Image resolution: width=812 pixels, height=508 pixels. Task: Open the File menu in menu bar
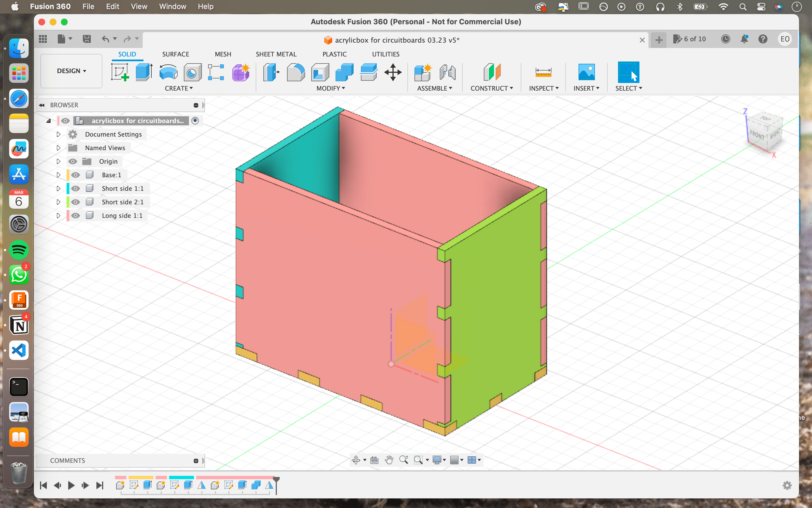(88, 6)
